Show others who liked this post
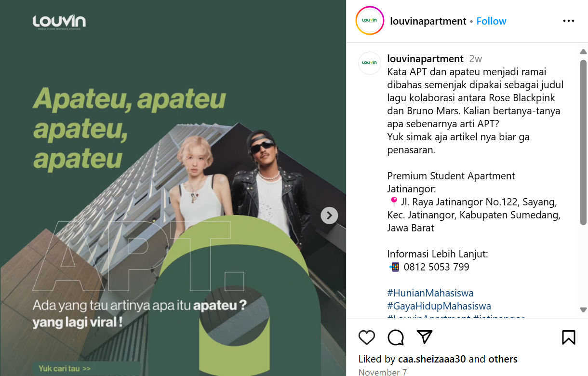Image resolution: width=588 pixels, height=376 pixels. (503, 359)
